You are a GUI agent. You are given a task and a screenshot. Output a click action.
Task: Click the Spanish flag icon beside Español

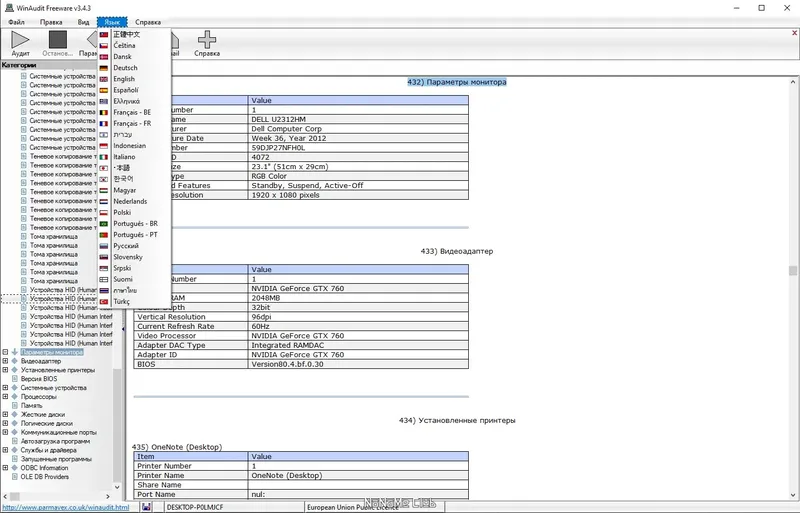104,90
